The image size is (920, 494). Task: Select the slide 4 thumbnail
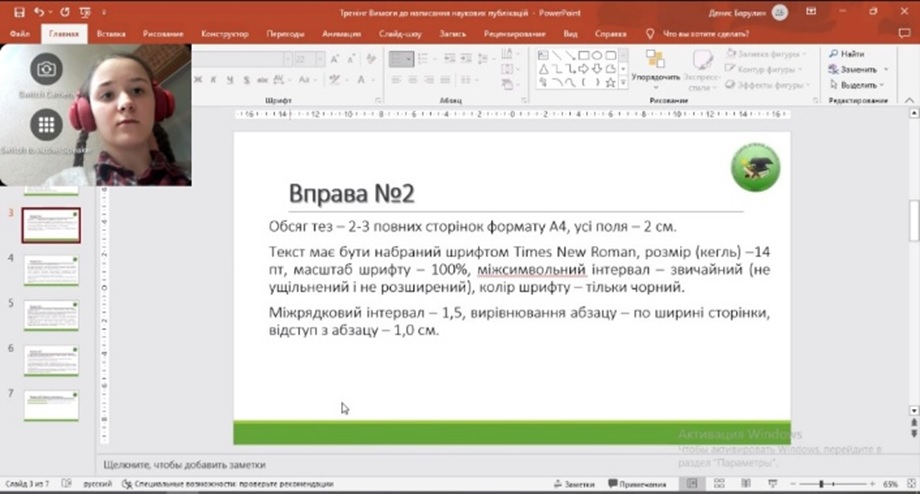coord(51,270)
